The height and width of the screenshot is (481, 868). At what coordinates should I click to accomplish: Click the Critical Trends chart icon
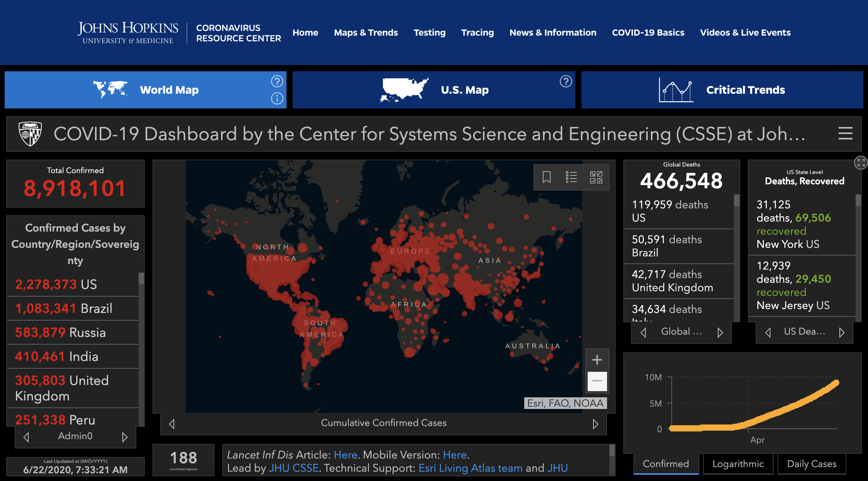676,90
